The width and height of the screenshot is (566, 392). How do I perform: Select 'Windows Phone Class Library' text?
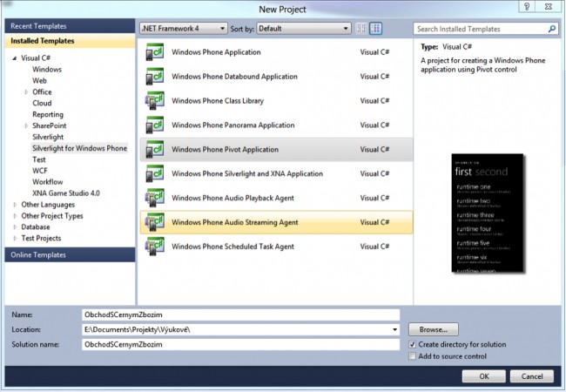click(218, 101)
